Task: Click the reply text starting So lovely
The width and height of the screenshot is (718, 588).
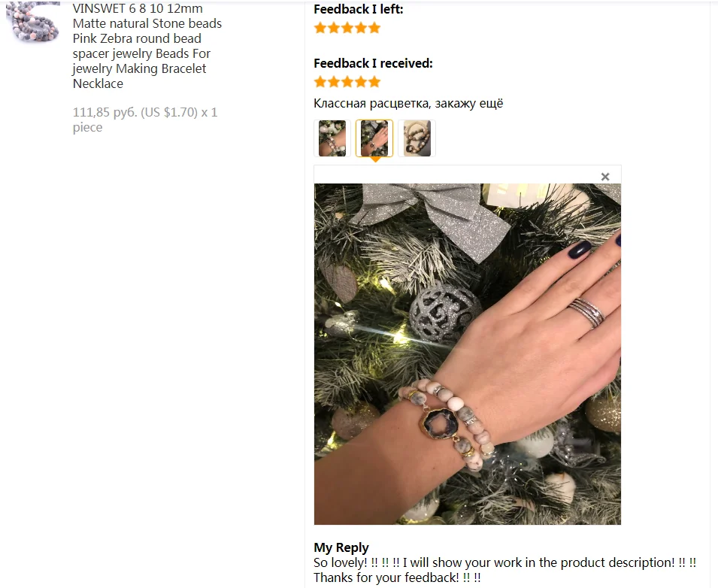Action: [504, 570]
